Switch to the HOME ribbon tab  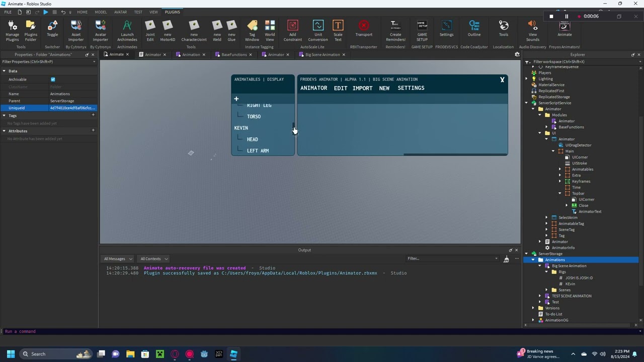point(82,12)
